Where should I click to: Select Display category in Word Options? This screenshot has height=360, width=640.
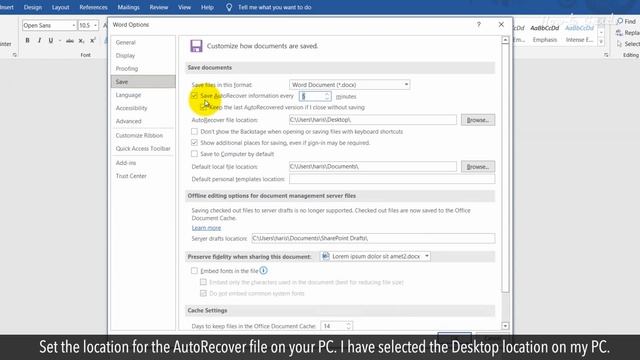point(125,56)
